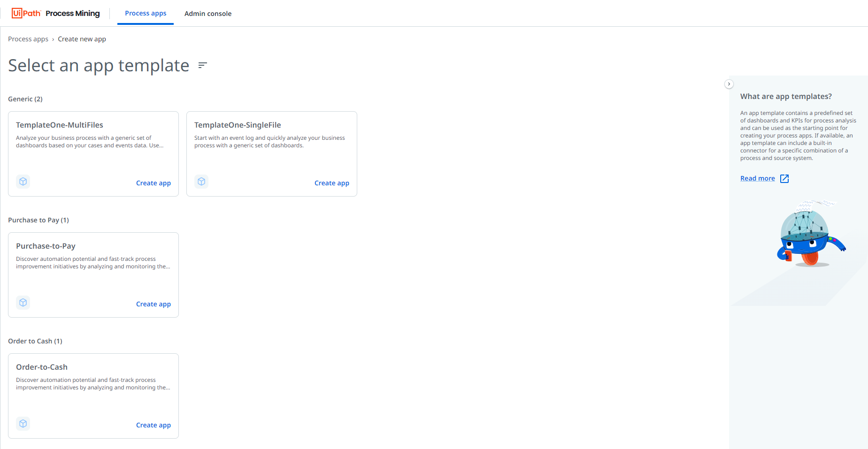
Task: Follow the Read more link
Action: point(757,178)
